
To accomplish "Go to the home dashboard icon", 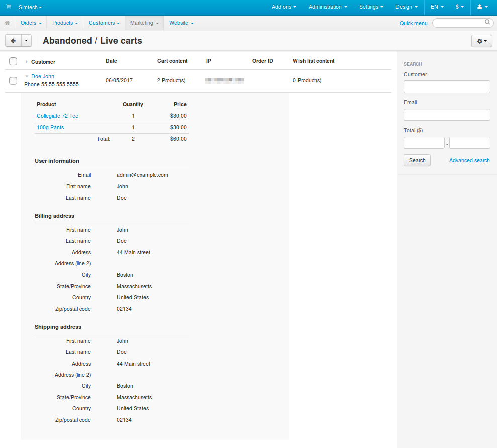I will point(8,23).
